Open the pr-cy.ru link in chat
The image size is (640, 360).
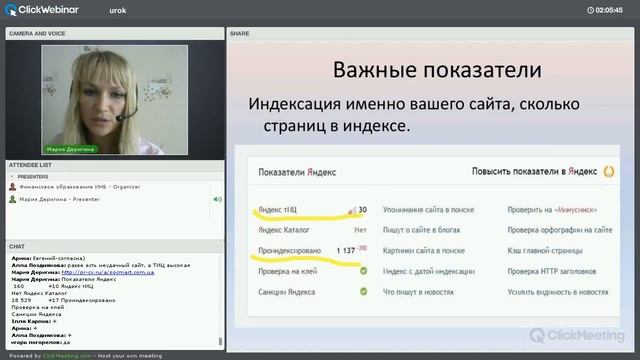coord(108,272)
